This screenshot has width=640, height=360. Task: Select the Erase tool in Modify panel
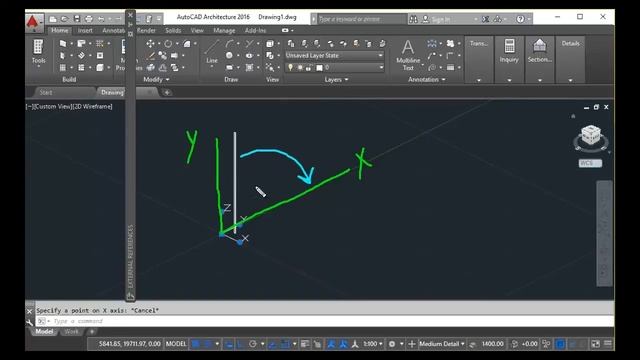[151, 56]
